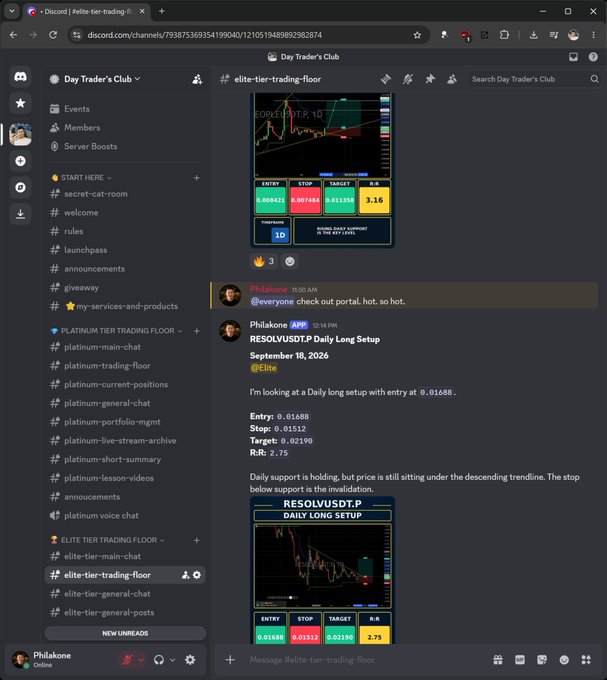Image resolution: width=607 pixels, height=680 pixels.
Task: Open Server Boosts in sidebar
Action: tap(125, 146)
